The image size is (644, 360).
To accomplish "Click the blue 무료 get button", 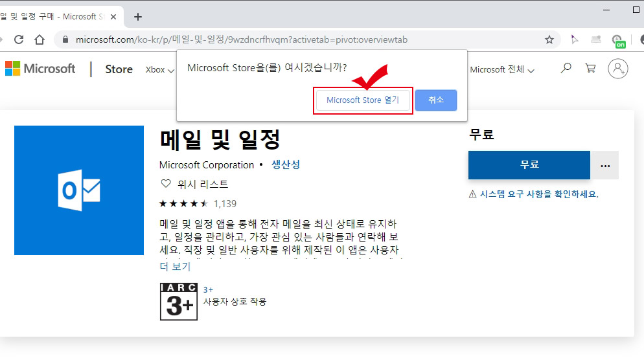I will click(529, 165).
